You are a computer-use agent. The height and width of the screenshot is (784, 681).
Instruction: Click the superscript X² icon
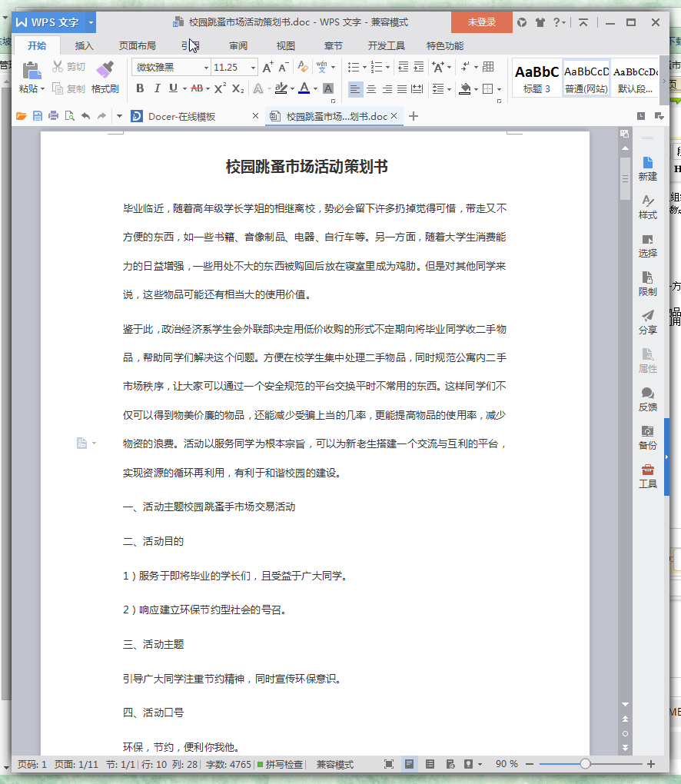[220, 88]
